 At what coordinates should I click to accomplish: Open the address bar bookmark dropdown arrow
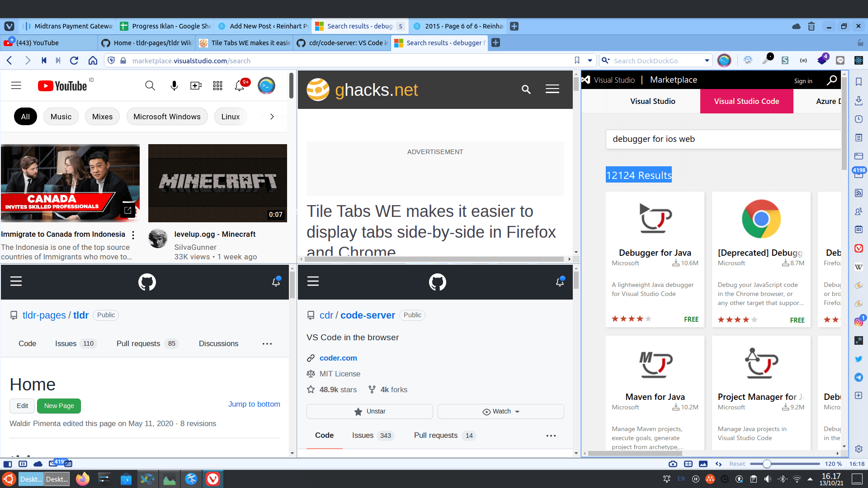coord(590,61)
